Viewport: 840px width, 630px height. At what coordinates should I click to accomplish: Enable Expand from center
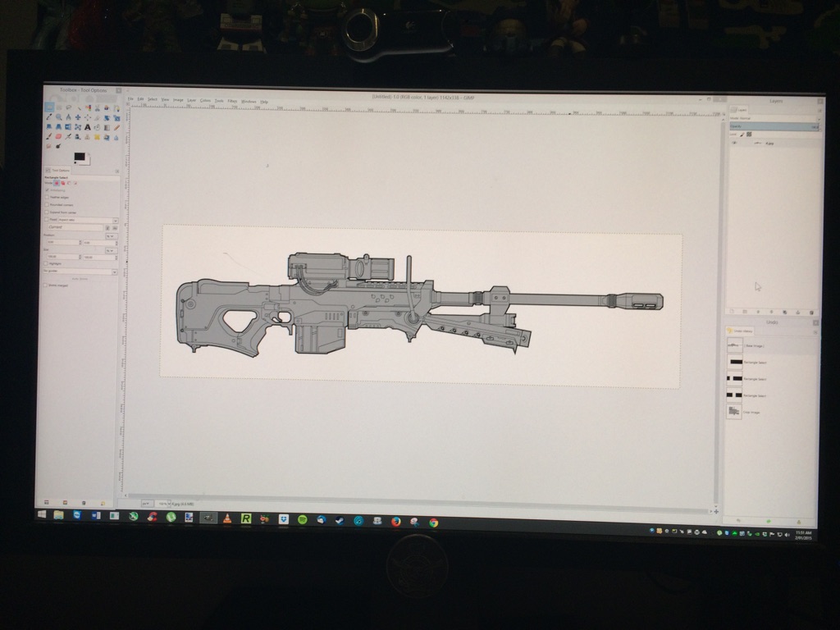(x=47, y=212)
